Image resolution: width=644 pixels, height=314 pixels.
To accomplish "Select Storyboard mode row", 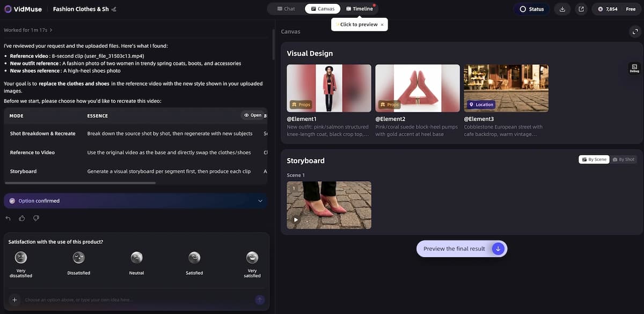I will 135,171.
